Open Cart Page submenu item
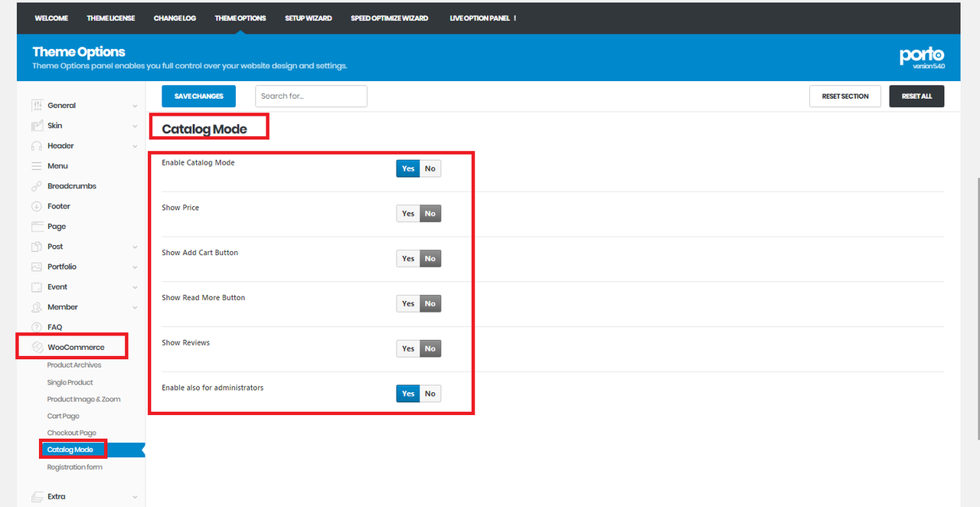Viewport: 980px width, 507px height. [x=64, y=416]
